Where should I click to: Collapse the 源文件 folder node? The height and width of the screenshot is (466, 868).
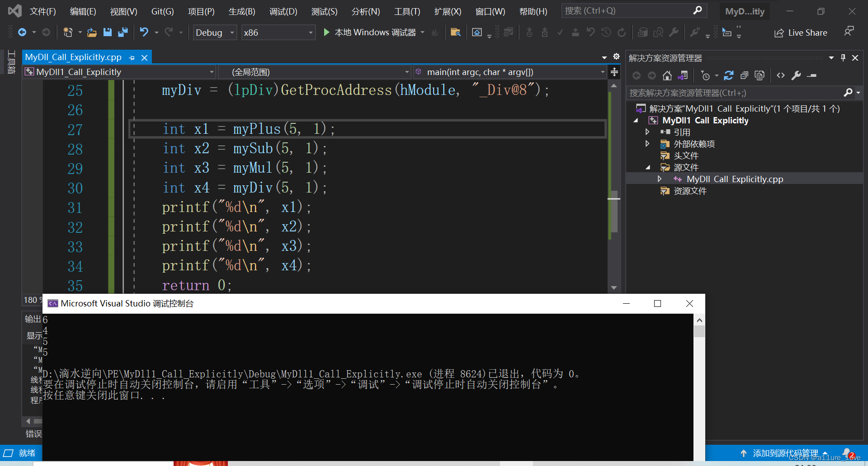point(648,167)
